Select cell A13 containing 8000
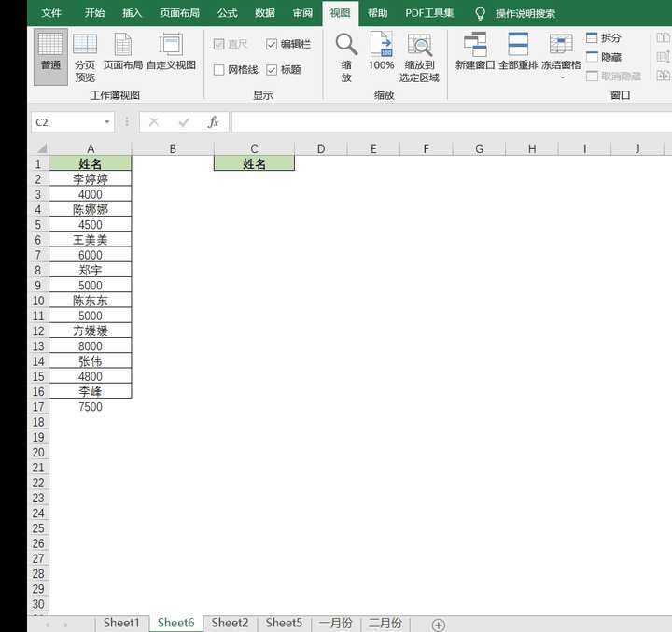 (91, 346)
